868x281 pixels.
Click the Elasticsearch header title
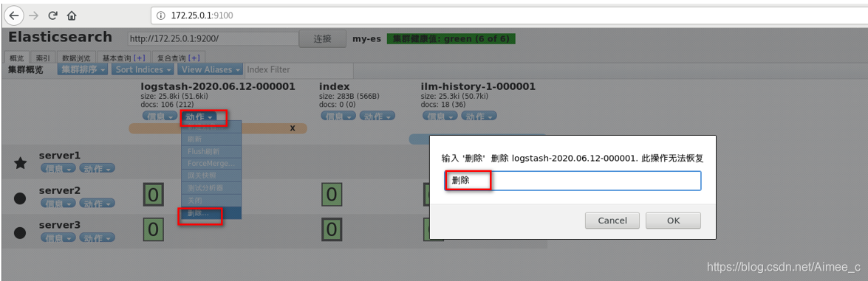click(61, 38)
